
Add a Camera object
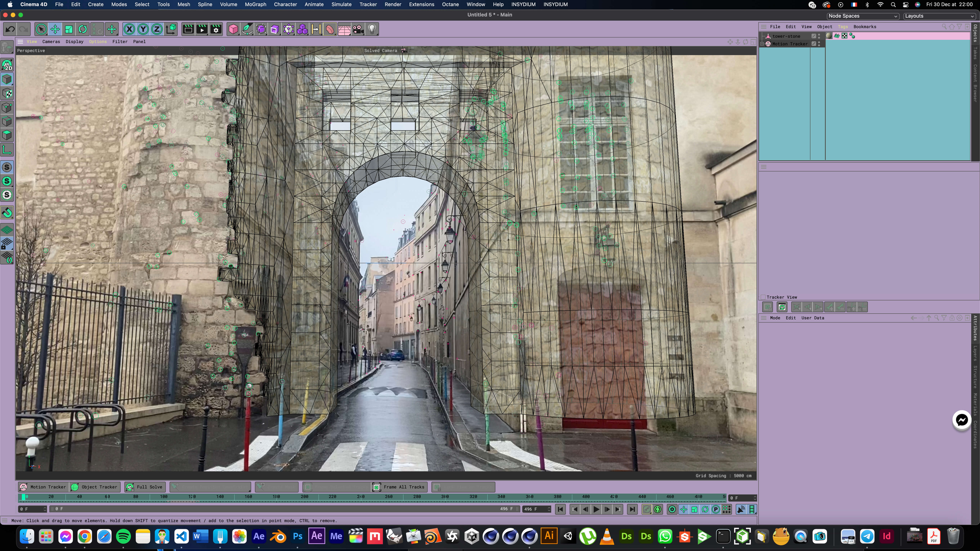(358, 30)
